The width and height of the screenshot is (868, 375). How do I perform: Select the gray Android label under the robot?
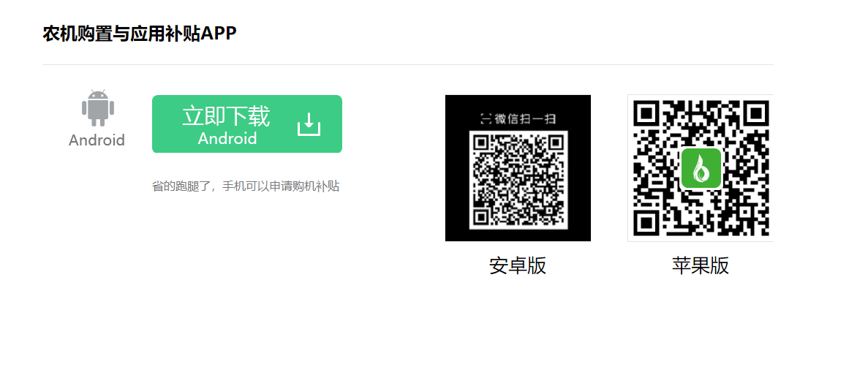click(x=97, y=140)
